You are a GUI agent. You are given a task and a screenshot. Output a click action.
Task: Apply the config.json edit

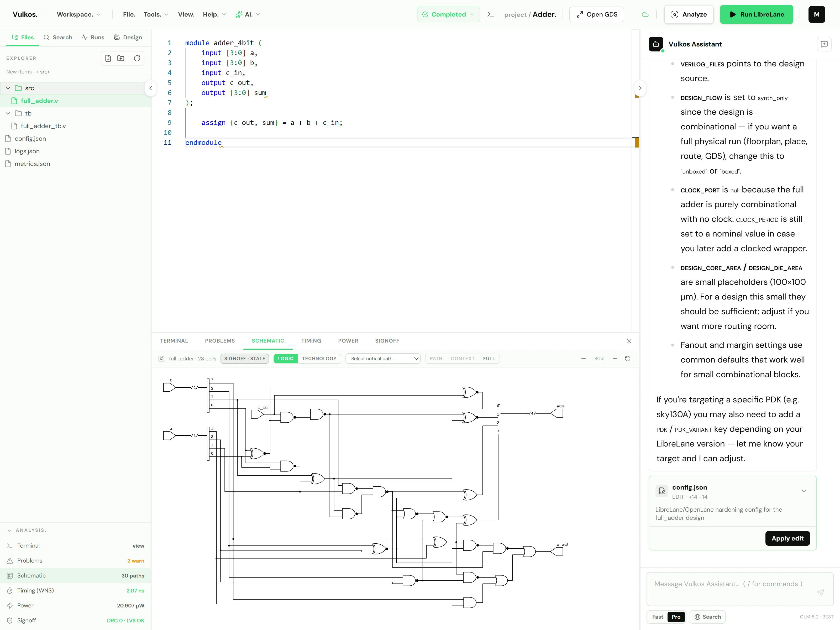pos(787,538)
